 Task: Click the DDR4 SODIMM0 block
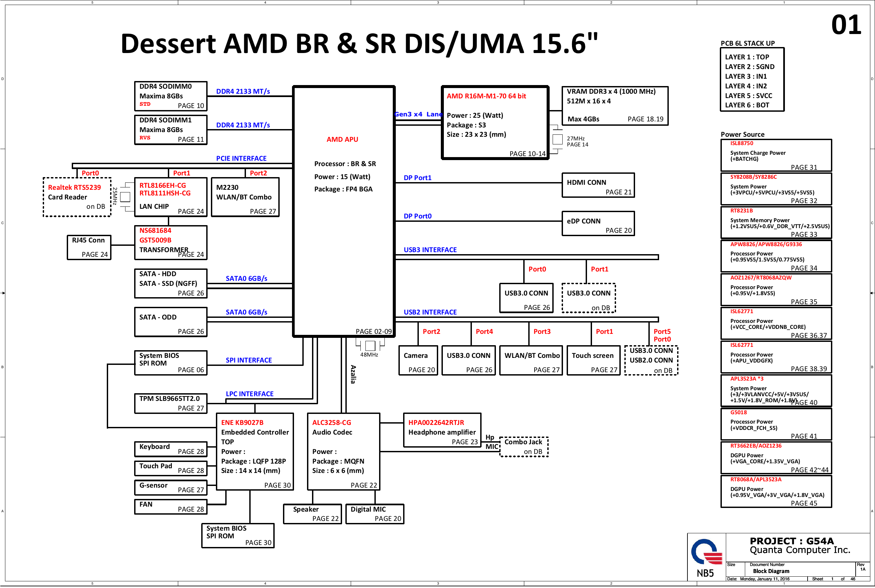(171, 96)
